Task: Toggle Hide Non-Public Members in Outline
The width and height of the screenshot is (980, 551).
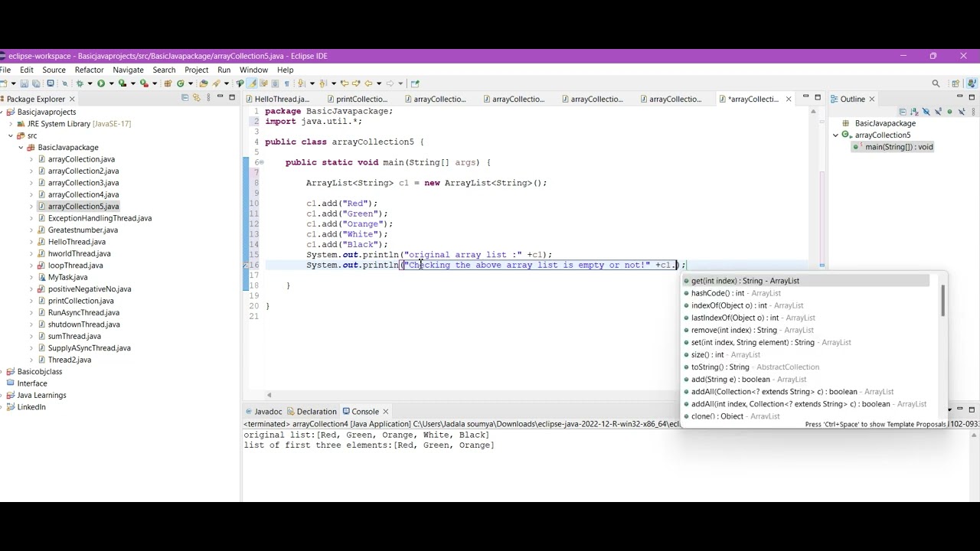Action: click(x=949, y=112)
